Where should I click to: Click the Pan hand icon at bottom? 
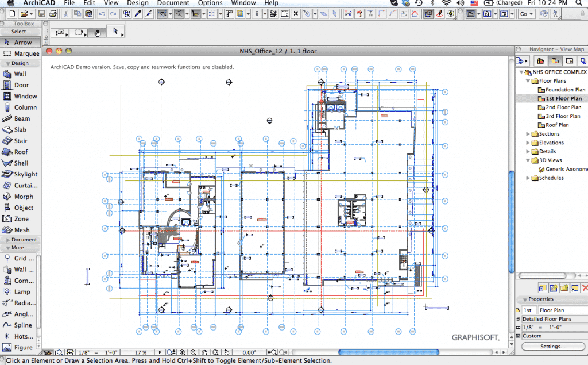coord(204,352)
